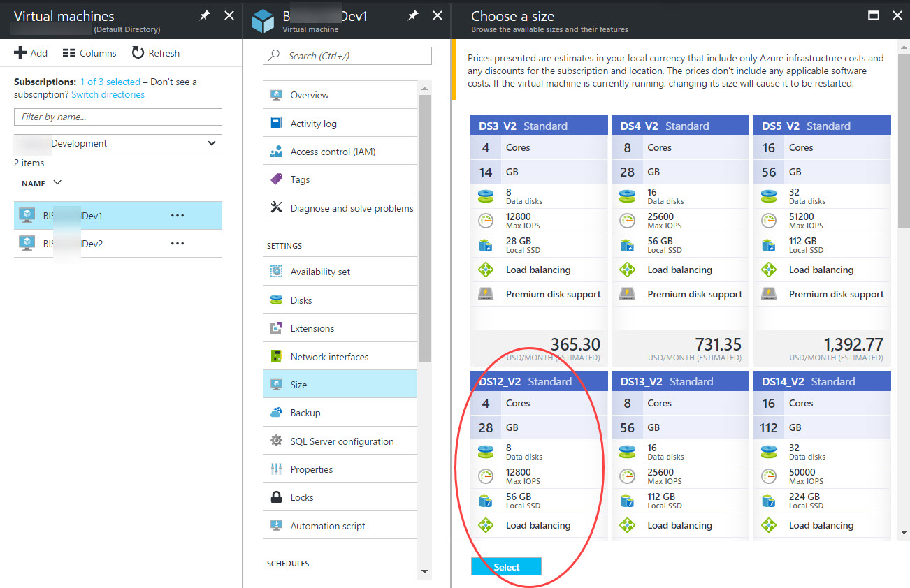Click the Size menu icon

point(276,385)
